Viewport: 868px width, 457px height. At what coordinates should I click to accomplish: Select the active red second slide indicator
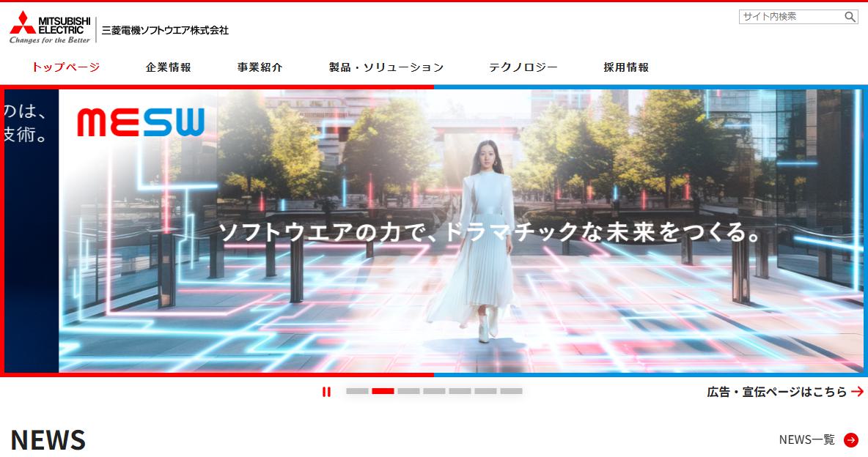(383, 391)
